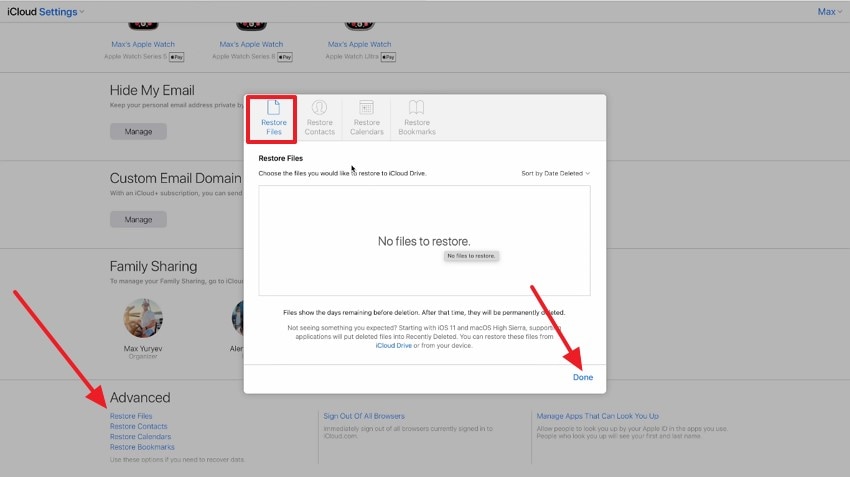Open the Max account menu
The height and width of the screenshot is (477, 850).
pos(830,11)
